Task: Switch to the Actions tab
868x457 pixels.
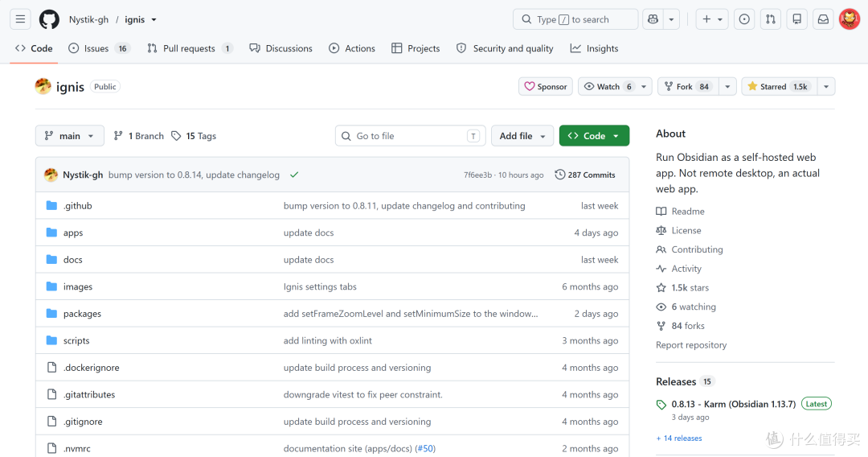Action: (352, 48)
